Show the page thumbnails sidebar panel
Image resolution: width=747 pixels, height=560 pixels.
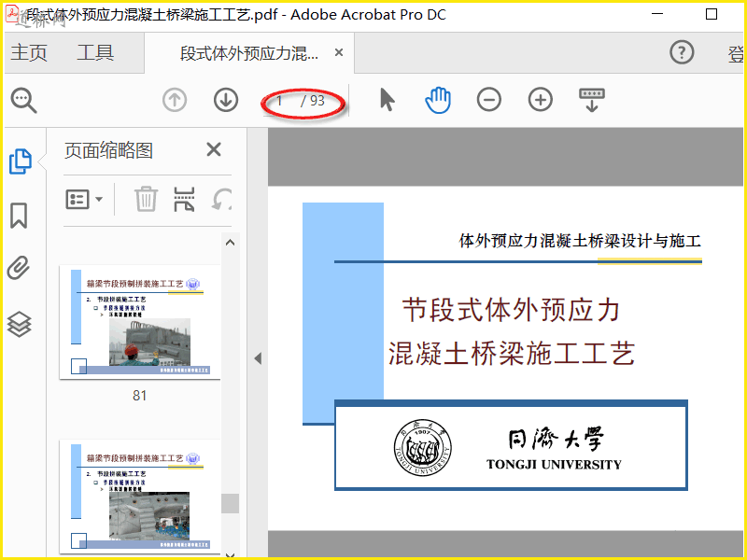click(x=20, y=161)
